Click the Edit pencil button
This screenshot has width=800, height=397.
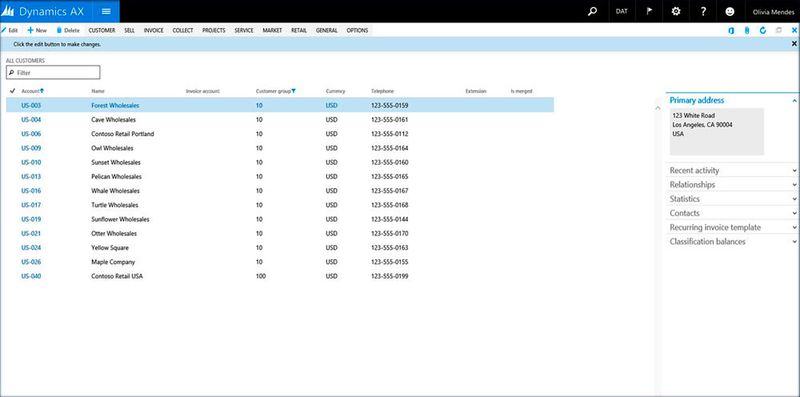[10, 31]
